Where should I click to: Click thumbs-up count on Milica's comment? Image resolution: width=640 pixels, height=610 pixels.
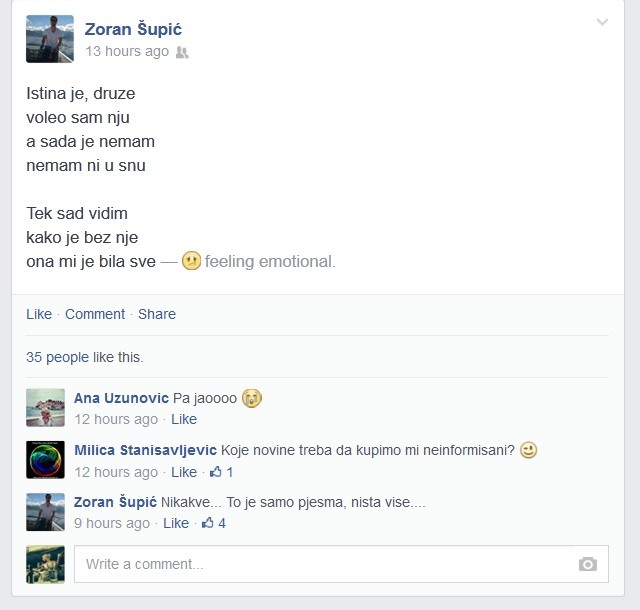222,472
